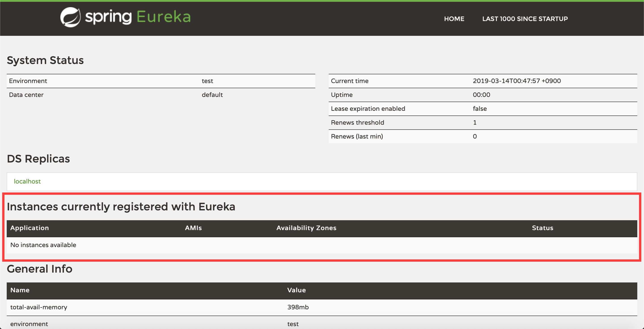Click the Value column header in General Info
Image resolution: width=644 pixels, height=329 pixels.
(x=297, y=290)
